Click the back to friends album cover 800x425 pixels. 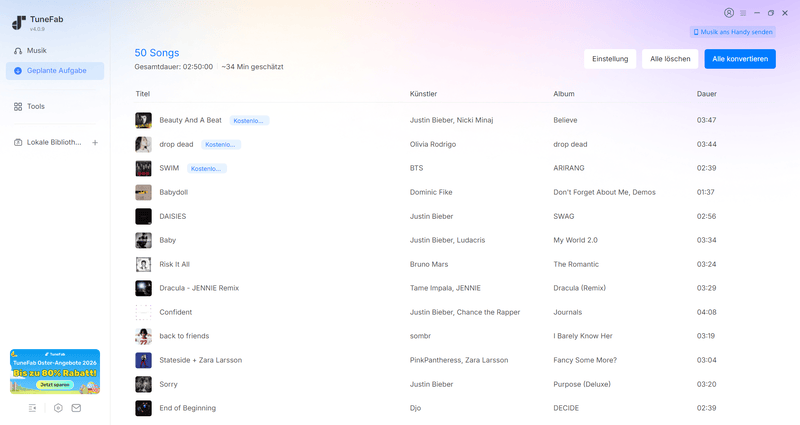(143, 336)
